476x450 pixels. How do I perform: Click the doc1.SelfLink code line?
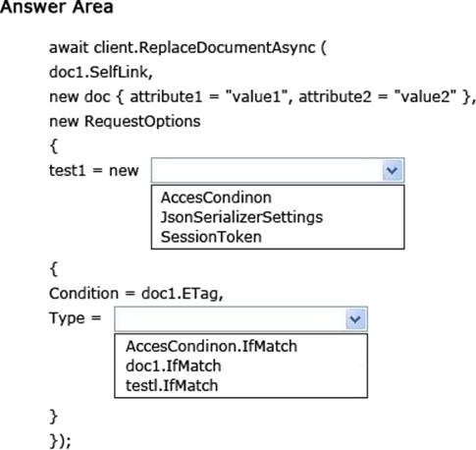click(101, 72)
